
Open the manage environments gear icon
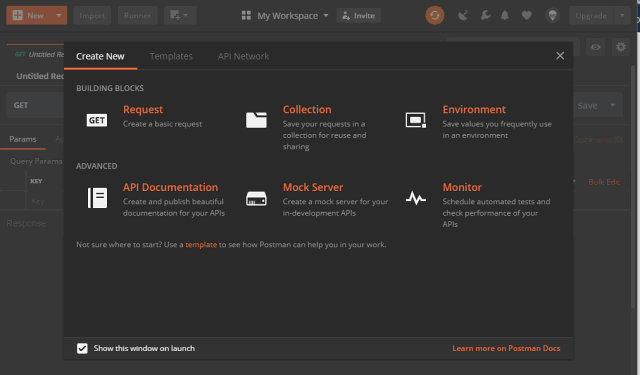pos(621,47)
